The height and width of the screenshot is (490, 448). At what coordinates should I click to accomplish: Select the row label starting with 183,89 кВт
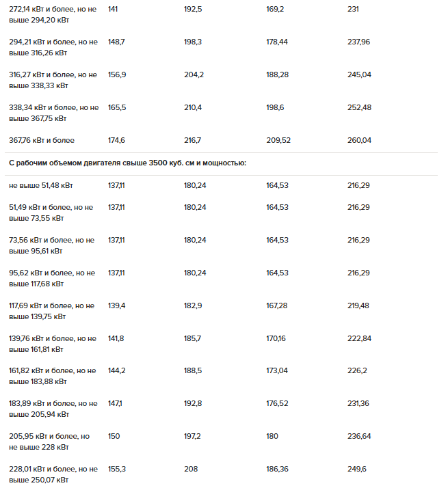(x=53, y=409)
